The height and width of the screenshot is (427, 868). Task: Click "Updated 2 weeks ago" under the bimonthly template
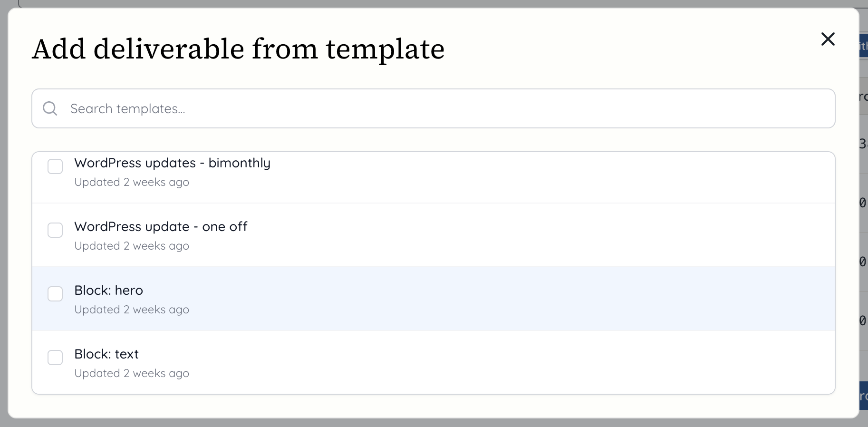click(132, 182)
